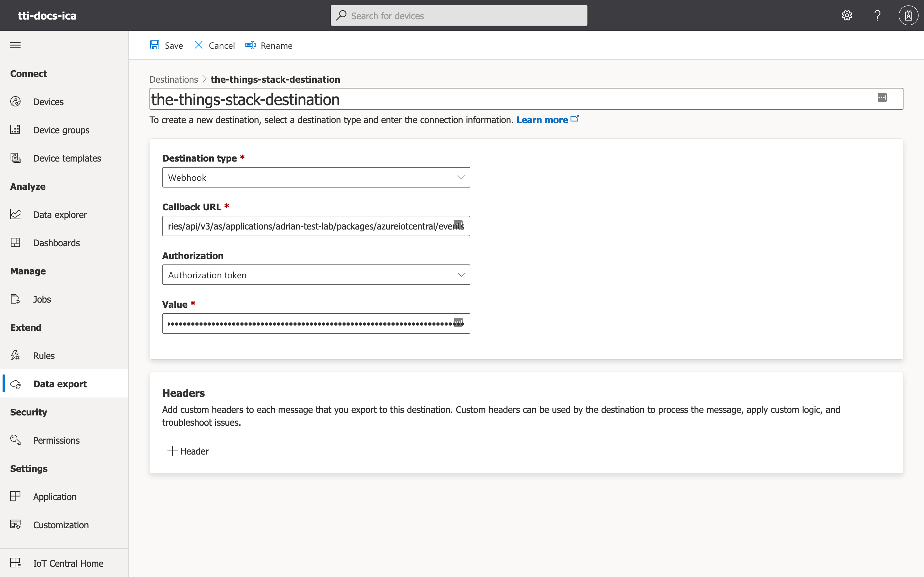Image resolution: width=924 pixels, height=577 pixels.
Task: Click the Rules lightning icon
Action: coord(15,355)
